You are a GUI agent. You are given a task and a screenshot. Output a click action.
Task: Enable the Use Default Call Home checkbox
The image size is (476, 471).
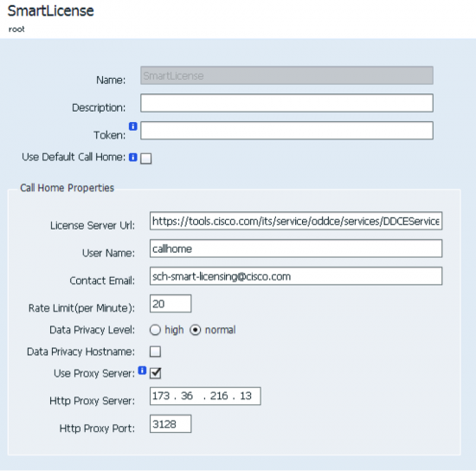tap(146, 158)
